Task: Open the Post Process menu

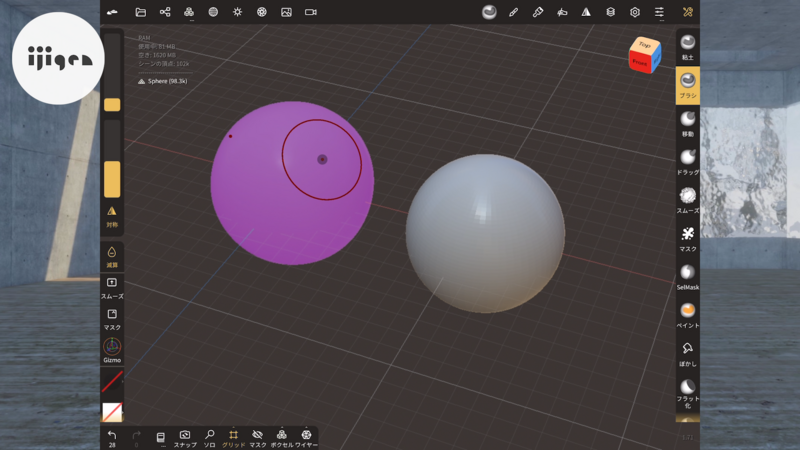Action: 262,12
